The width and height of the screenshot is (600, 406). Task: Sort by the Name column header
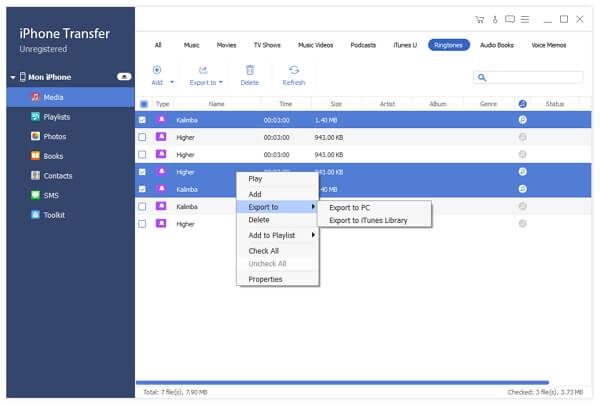pos(217,104)
